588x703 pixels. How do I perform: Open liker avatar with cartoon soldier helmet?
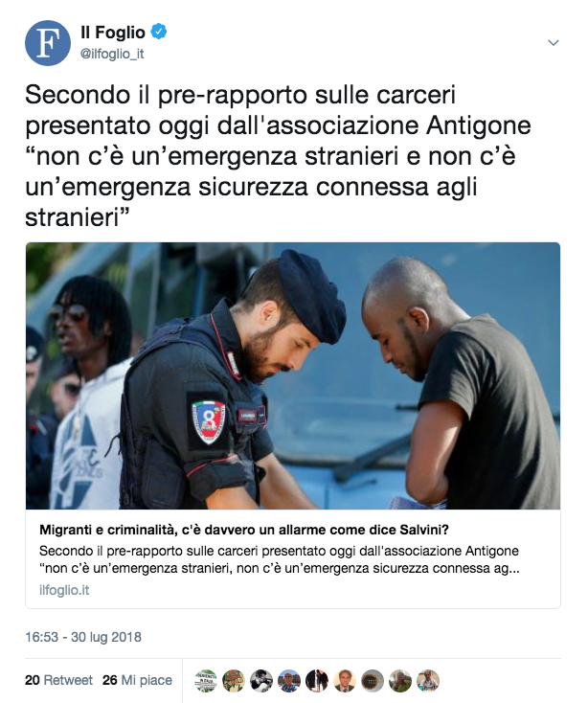pos(234,681)
